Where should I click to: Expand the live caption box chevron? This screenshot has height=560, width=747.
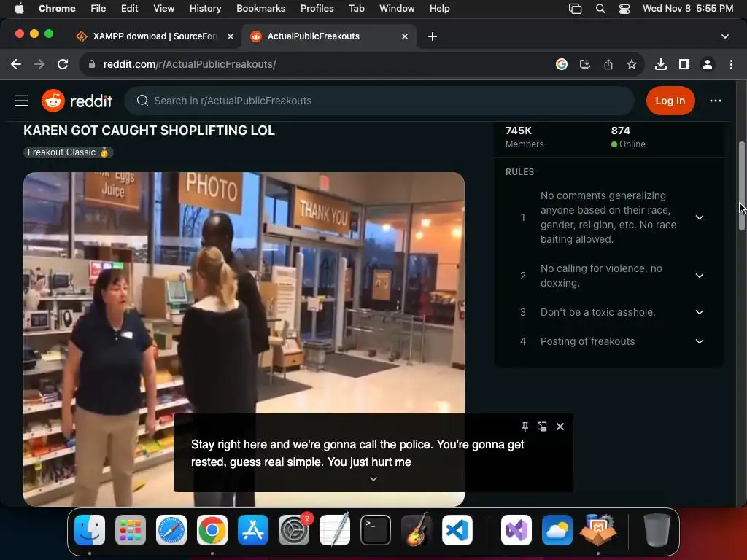pos(373,479)
